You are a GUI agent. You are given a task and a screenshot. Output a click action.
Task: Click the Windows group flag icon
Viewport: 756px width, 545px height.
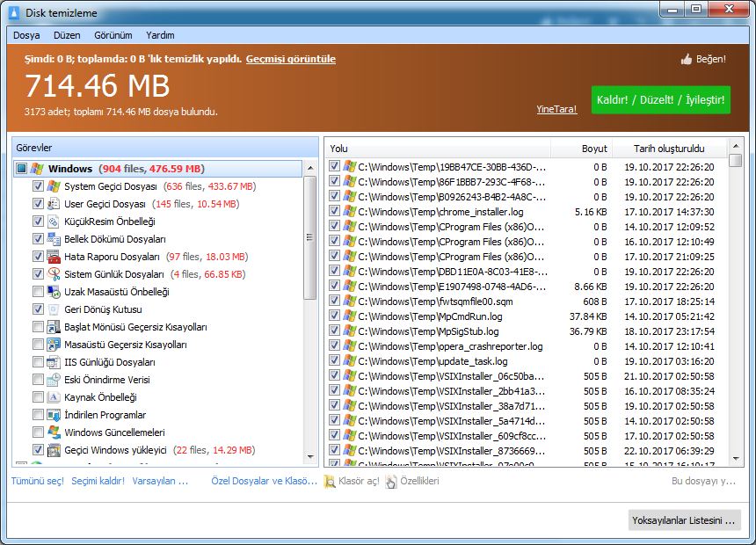pyautogui.click(x=37, y=169)
